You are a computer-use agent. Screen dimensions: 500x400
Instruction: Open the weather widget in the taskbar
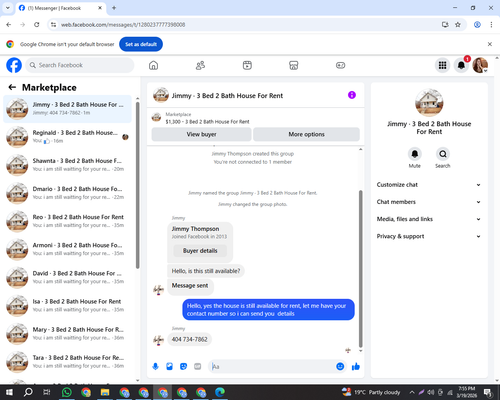[x=371, y=392]
